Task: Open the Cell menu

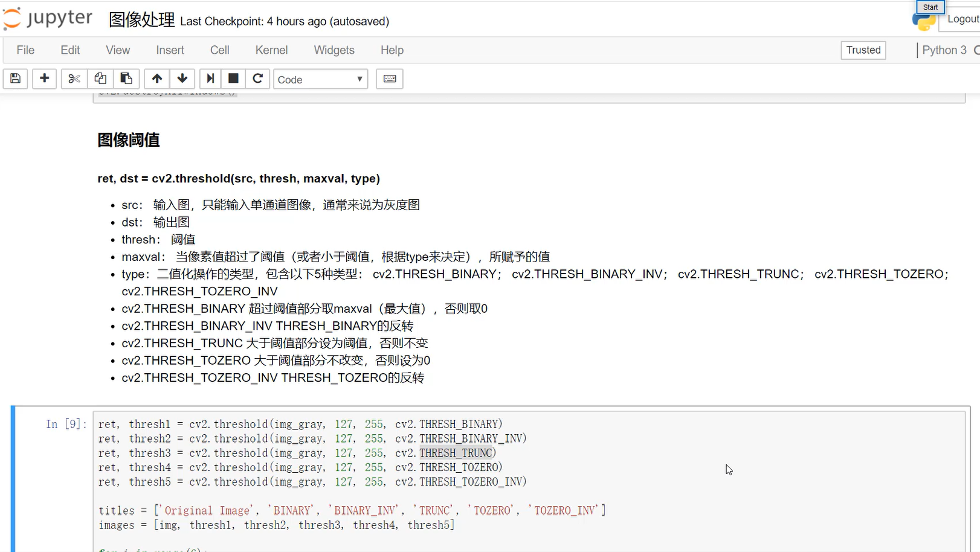Action: [219, 50]
